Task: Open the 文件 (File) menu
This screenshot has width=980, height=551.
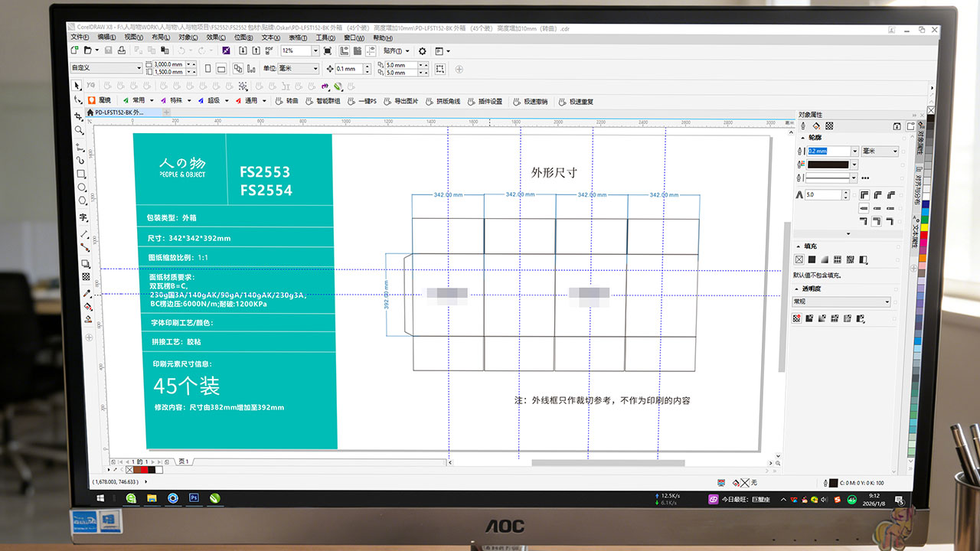Action: point(80,37)
